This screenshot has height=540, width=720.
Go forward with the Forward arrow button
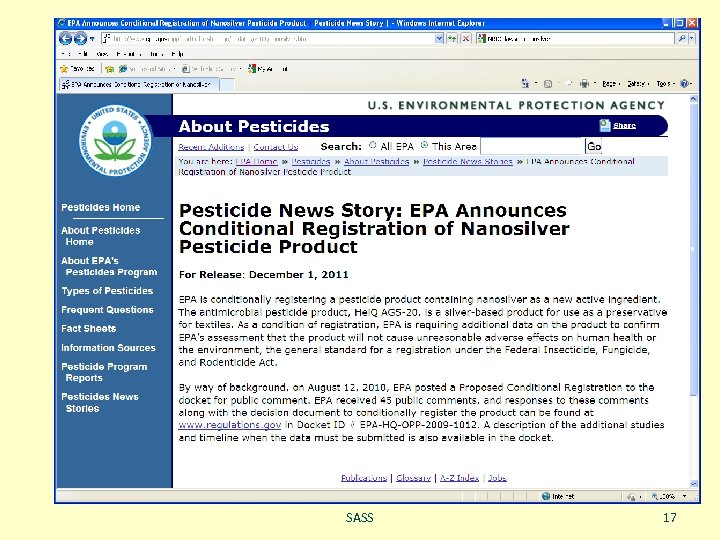click(x=80, y=39)
